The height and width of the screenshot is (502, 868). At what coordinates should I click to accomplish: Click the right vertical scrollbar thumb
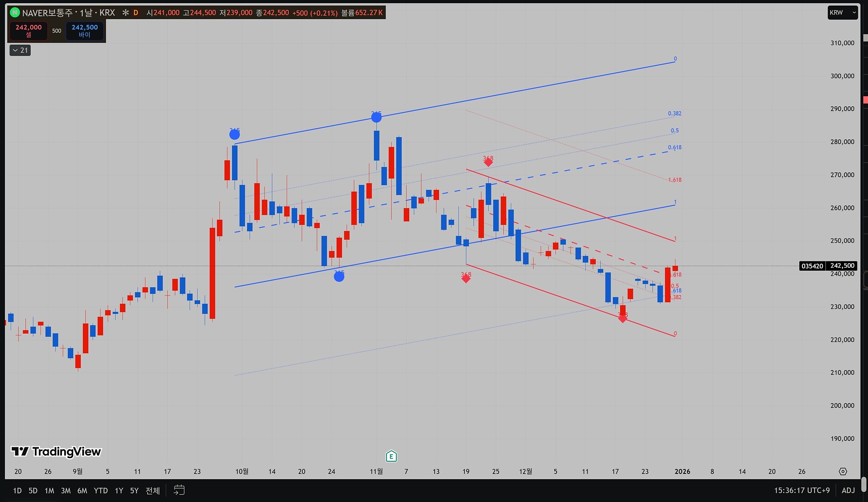tap(863, 484)
